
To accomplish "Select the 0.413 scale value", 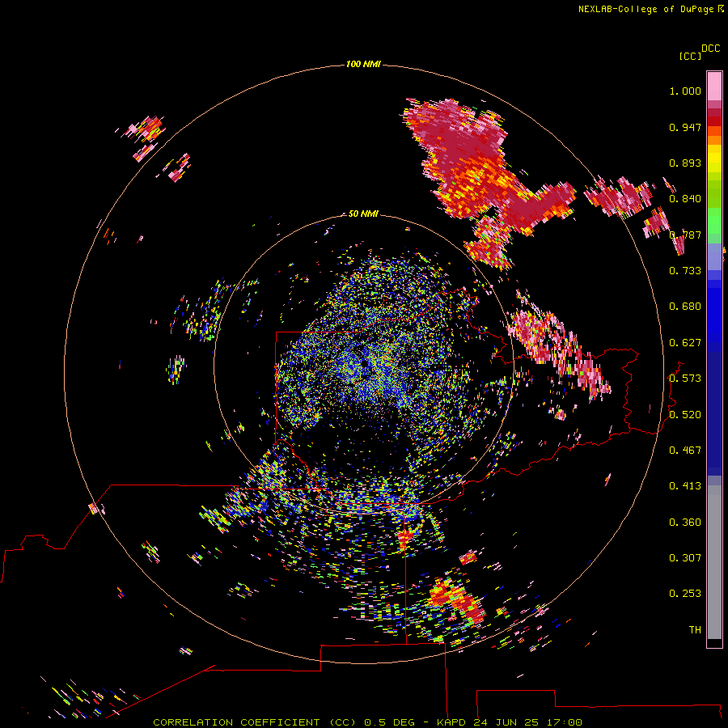I will 685,486.
